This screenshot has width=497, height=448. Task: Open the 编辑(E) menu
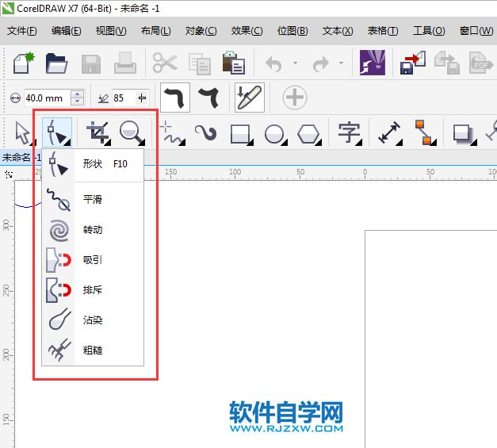(67, 31)
